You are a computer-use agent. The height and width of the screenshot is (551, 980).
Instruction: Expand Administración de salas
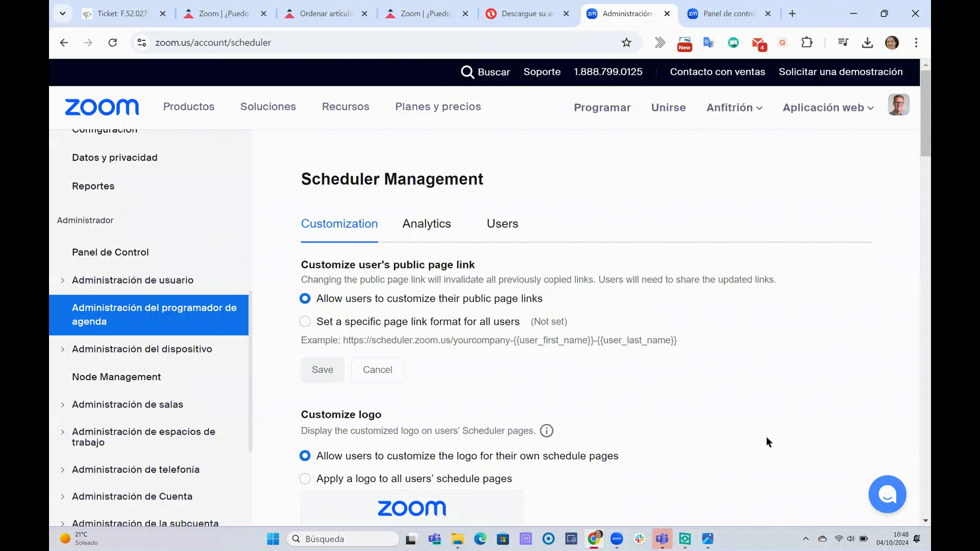[x=62, y=405]
